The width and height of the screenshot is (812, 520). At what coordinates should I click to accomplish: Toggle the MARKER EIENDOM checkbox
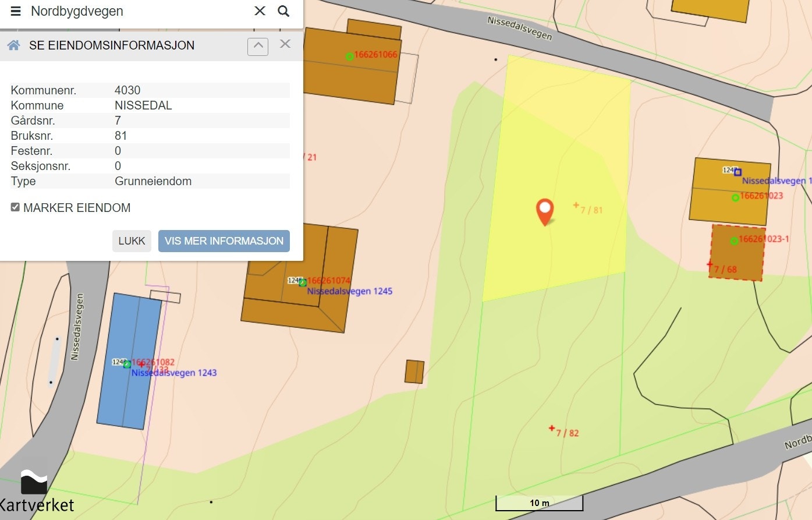pos(15,207)
